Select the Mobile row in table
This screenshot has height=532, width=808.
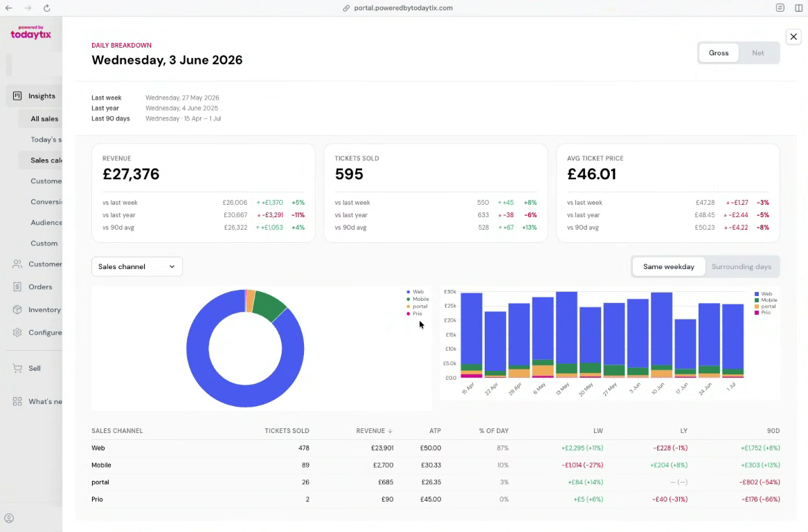[436, 465]
